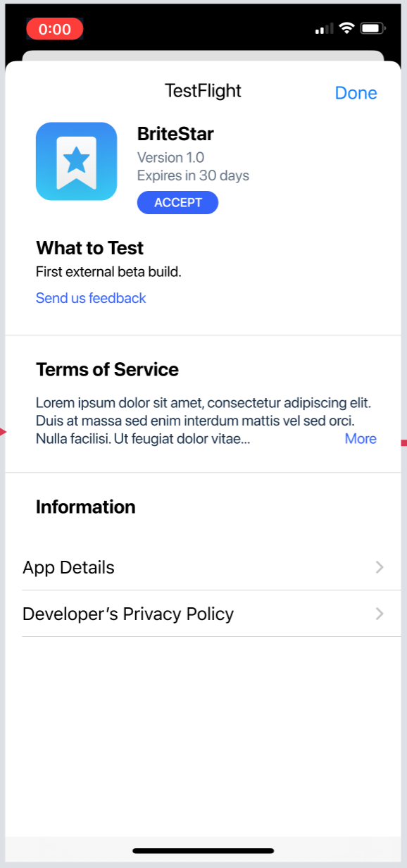Tap the cellular signal bars icon
This screenshot has width=407, height=868.
click(324, 29)
